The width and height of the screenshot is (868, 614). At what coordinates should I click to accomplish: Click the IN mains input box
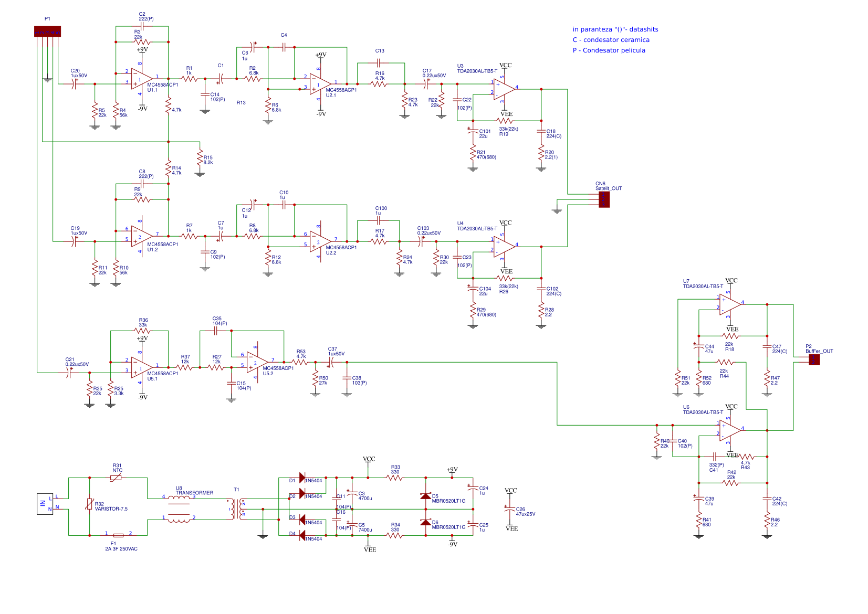45,504
